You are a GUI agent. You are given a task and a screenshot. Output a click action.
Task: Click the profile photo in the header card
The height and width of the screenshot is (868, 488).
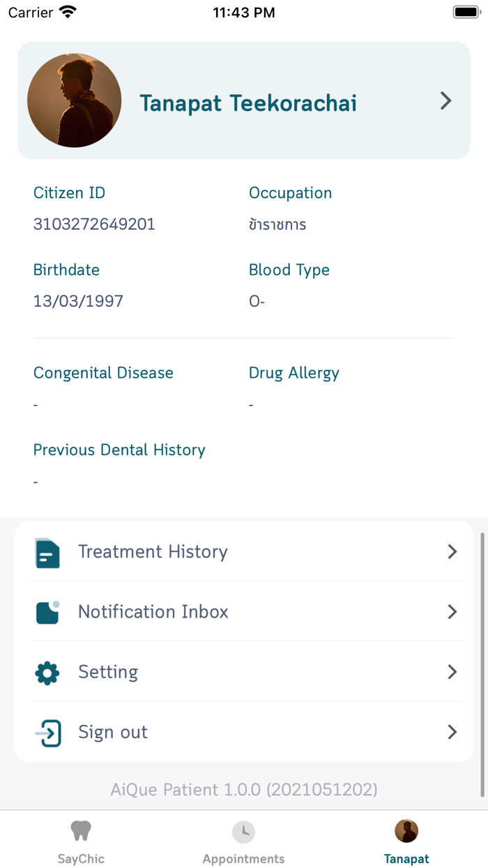(74, 100)
